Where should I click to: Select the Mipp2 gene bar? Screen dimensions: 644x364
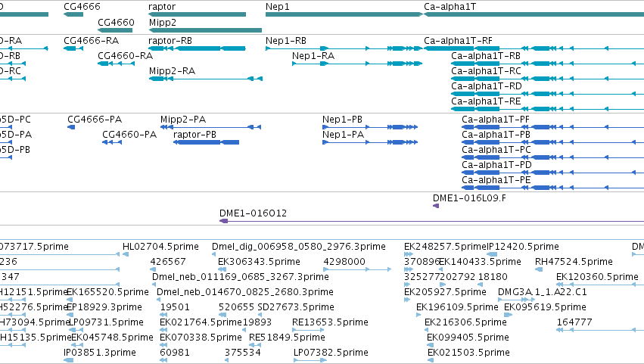tap(205, 30)
